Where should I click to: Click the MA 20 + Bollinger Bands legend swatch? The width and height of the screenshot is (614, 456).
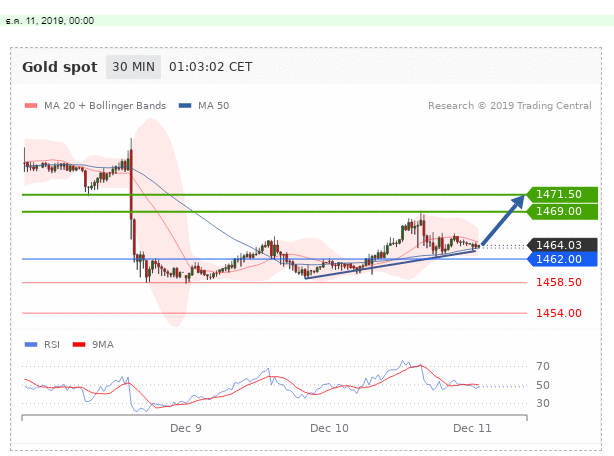click(x=30, y=105)
